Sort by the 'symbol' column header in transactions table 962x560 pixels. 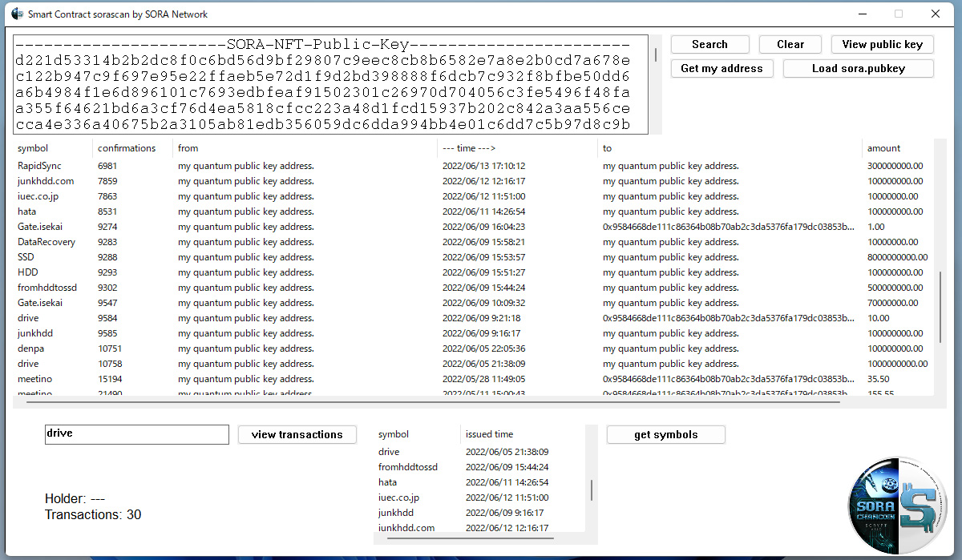coord(53,148)
